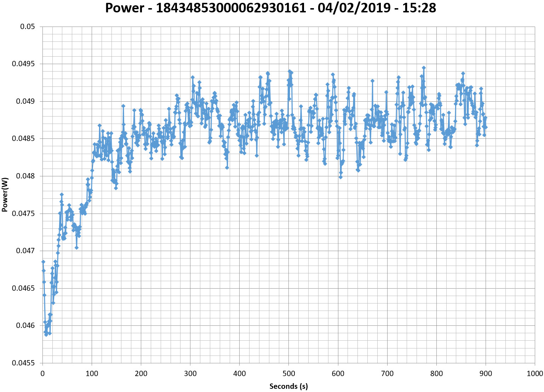
Task: Click the chart title starting with "Power - 1843"
Action: click(271, 8)
